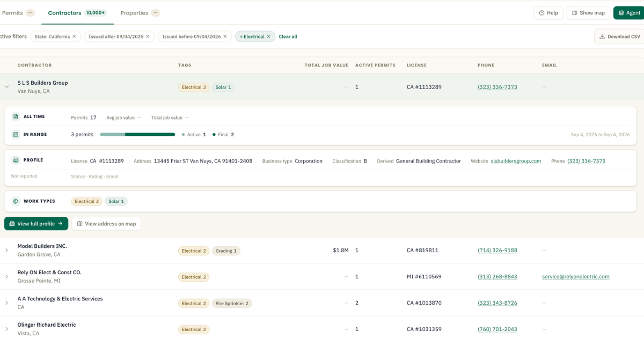Click the address 13445 Friar ST Van Nuys
This screenshot has width=644, height=338.
point(203,161)
